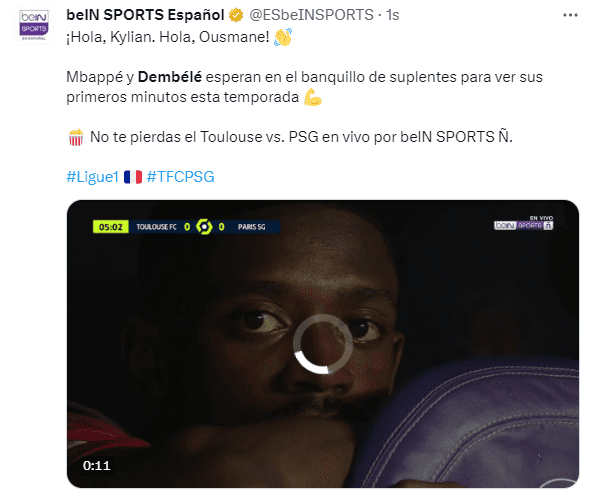Click the tweet timestamp 1s

pyautogui.click(x=392, y=15)
